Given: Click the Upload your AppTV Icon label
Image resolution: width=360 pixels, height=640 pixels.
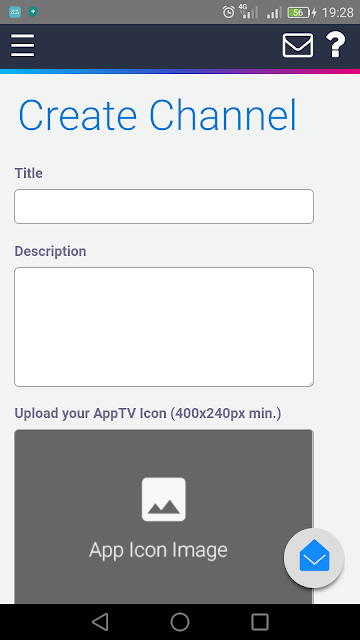Looking at the screenshot, I should 148,413.
